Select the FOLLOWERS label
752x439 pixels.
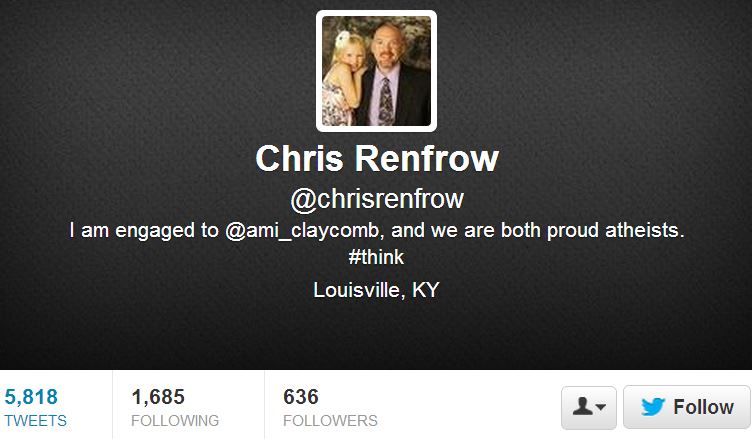coord(330,421)
